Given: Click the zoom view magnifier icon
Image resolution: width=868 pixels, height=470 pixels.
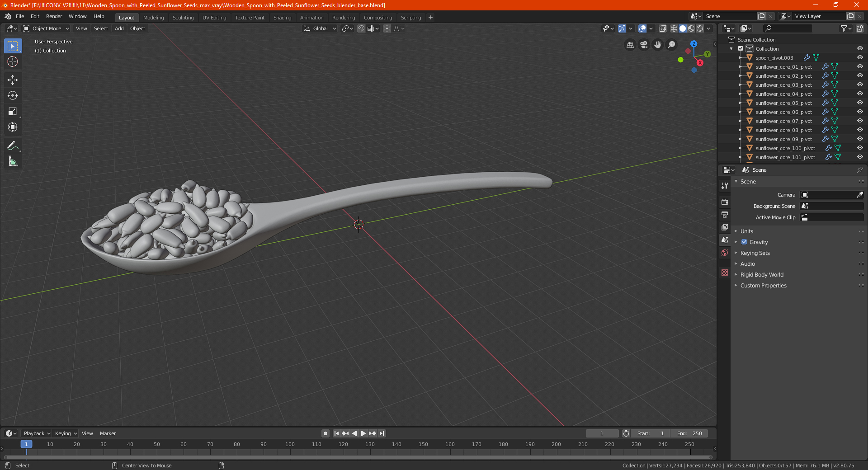Looking at the screenshot, I should pyautogui.click(x=672, y=45).
